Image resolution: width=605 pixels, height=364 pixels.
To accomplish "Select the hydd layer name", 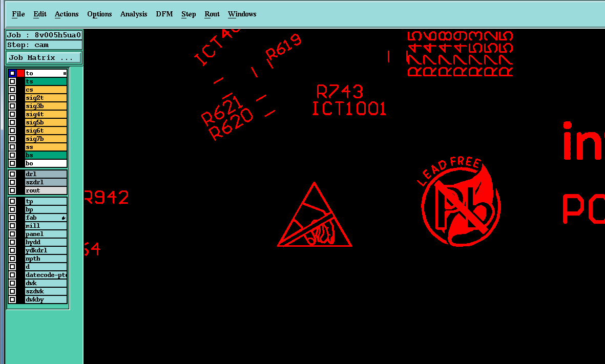I will point(46,242).
